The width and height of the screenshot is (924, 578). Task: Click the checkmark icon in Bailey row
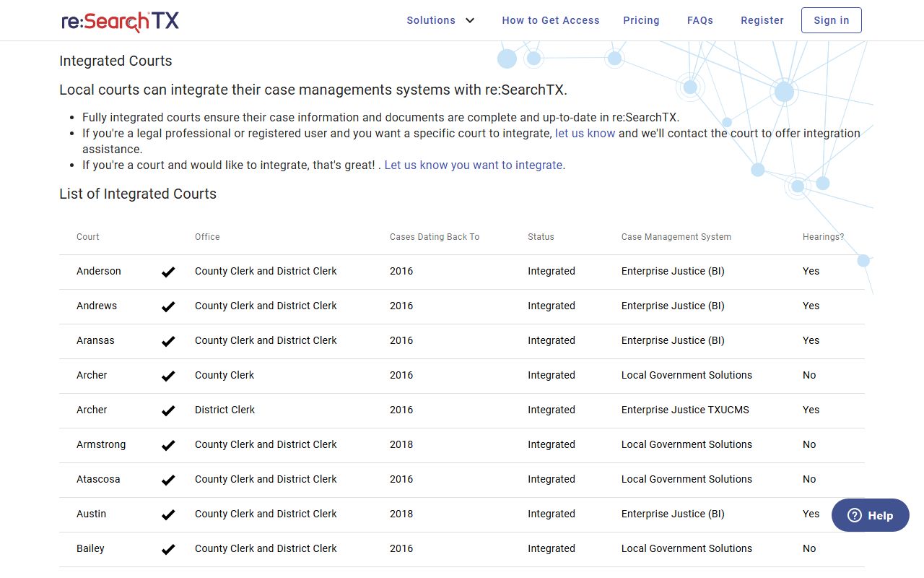coord(168,549)
